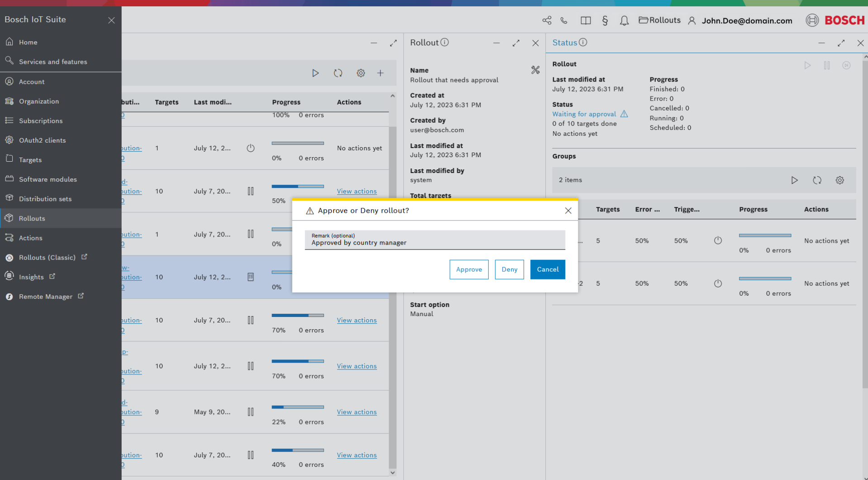This screenshot has width=868, height=480.
Task: Click scrollbar down arrow in rollout list
Action: (x=392, y=472)
